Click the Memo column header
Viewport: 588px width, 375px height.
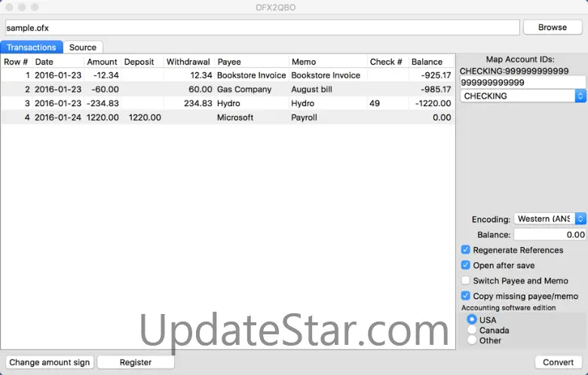(328, 62)
